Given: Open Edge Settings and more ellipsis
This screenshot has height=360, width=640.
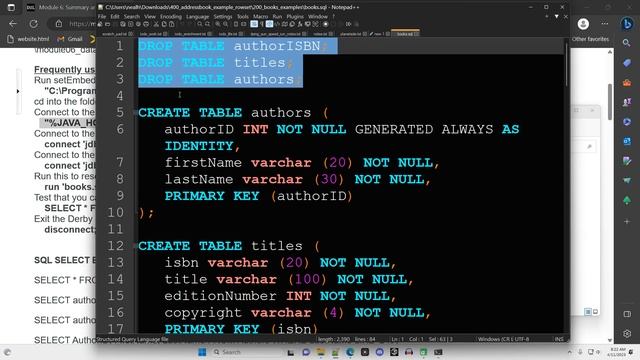Looking at the screenshot, I should (x=604, y=24).
